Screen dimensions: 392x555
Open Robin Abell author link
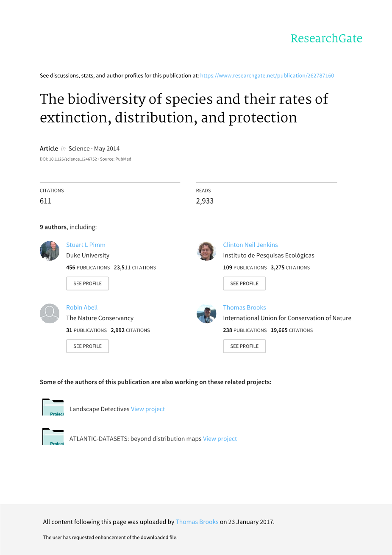coord(82,307)
